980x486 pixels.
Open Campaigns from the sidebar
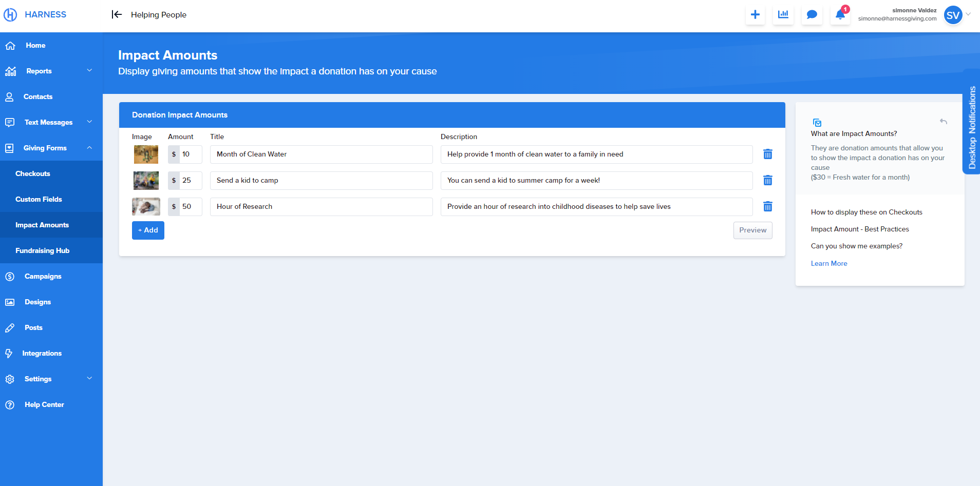pyautogui.click(x=44, y=276)
